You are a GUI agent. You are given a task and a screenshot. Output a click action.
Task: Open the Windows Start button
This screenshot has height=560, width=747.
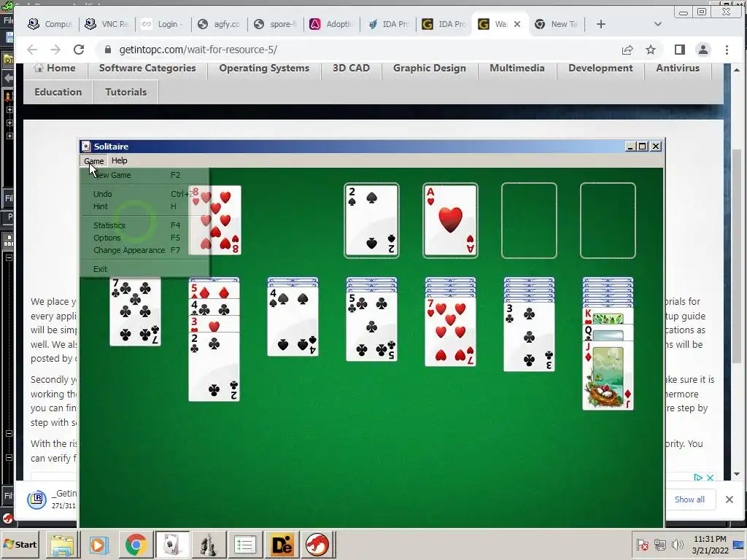pyautogui.click(x=20, y=544)
